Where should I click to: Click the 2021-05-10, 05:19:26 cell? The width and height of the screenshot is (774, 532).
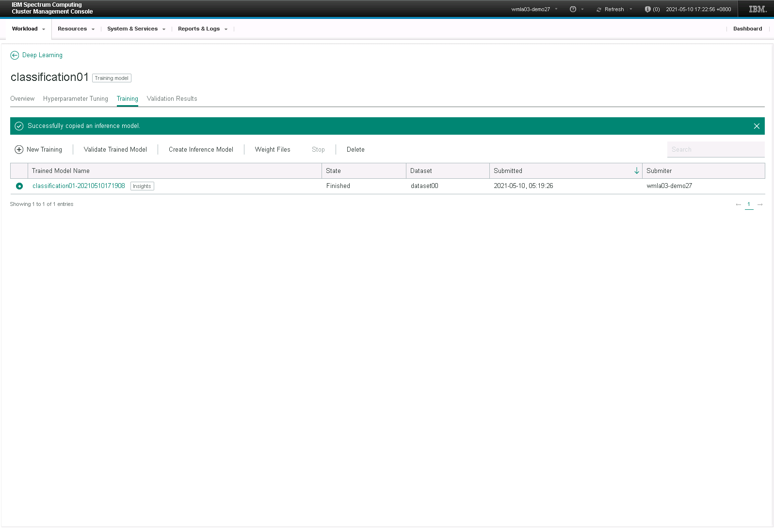point(523,186)
